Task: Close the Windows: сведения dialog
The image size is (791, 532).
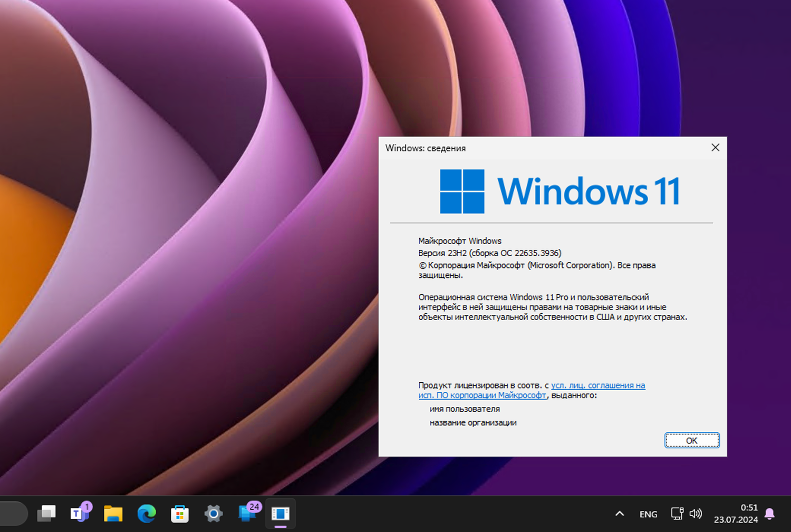Action: pos(715,148)
